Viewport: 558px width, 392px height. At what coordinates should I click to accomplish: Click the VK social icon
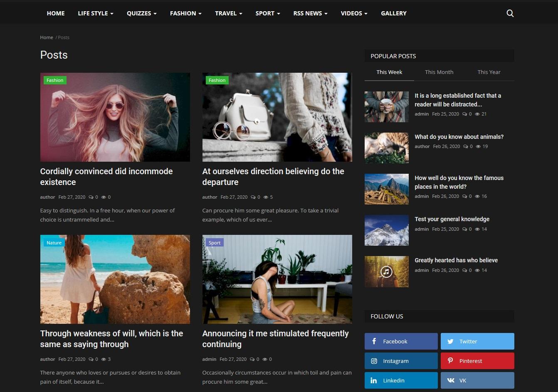coord(451,380)
